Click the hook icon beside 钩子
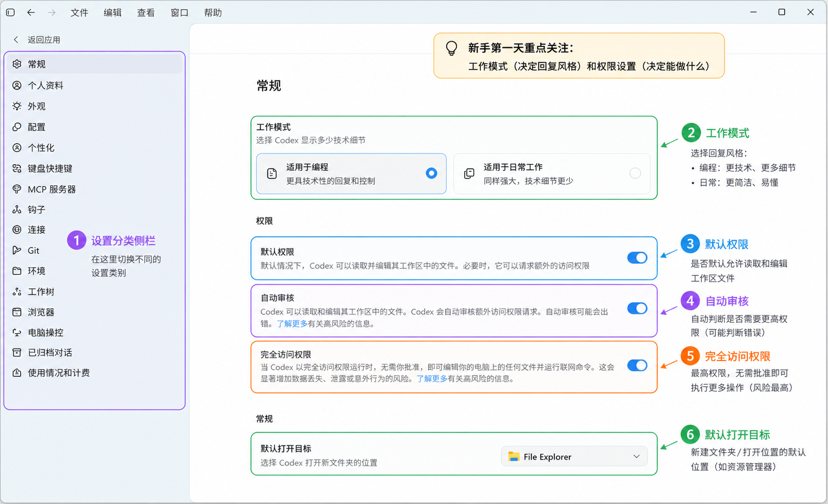This screenshot has width=828, height=504. [17, 210]
